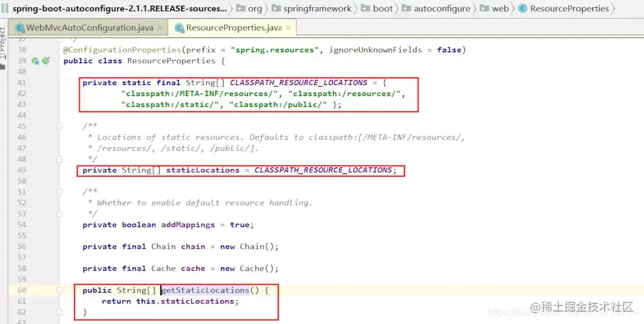Click fold end marker at line 53
This screenshot has width=644, height=324.
tap(59, 214)
